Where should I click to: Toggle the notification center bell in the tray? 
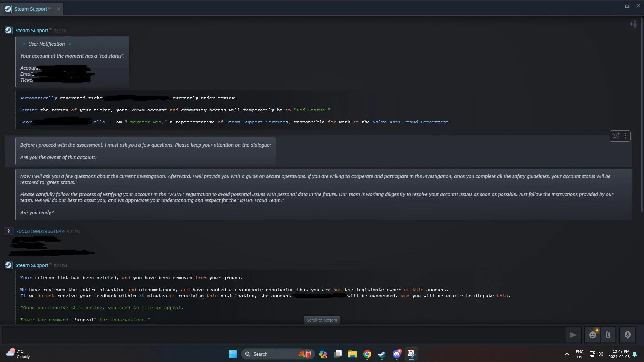coord(635,354)
